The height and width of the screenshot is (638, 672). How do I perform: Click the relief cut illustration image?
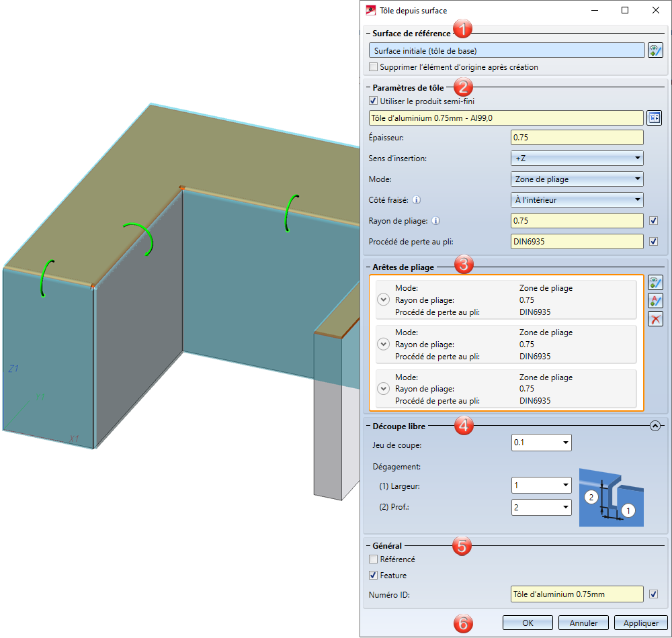click(611, 497)
